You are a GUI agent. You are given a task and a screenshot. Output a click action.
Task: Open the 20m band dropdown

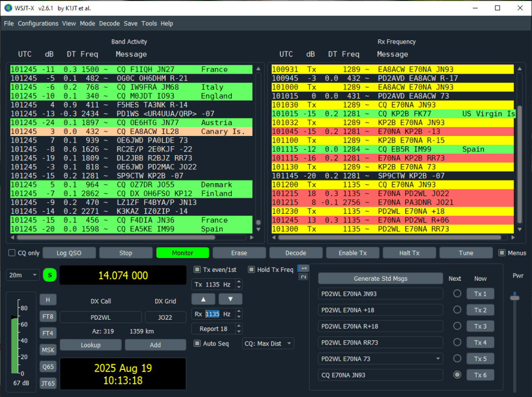tap(23, 275)
